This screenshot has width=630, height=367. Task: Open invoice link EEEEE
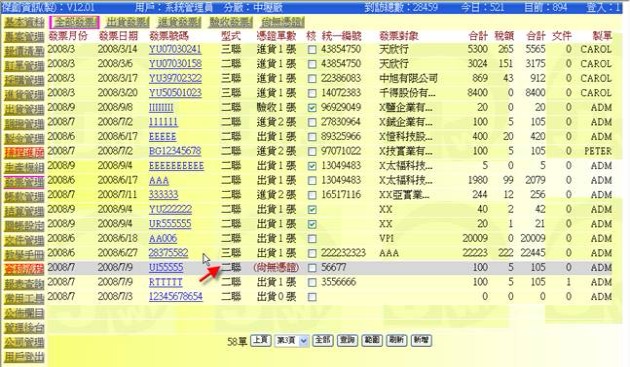click(x=162, y=137)
